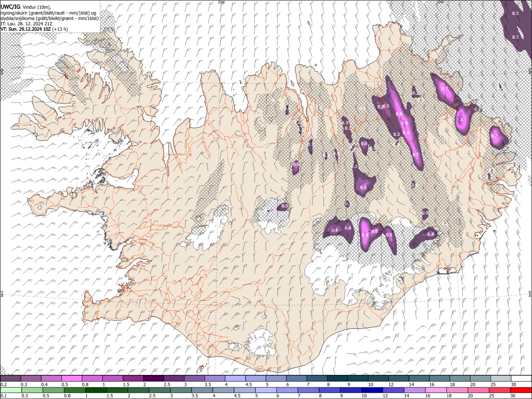Select the violet 14–16 rain scale swatch
Image resolution: width=532 pixels, height=399 pixels.
click(x=414, y=390)
